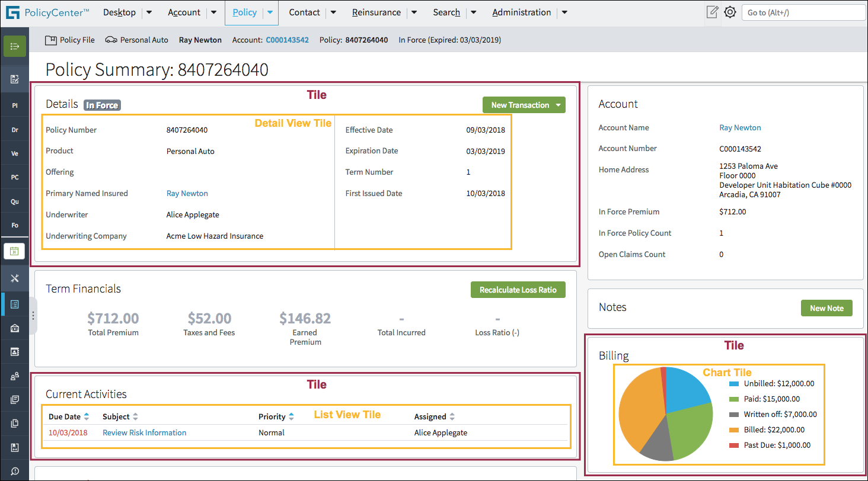Open the Reinsurance menu
Screen dimensions: 868x481
pos(376,12)
